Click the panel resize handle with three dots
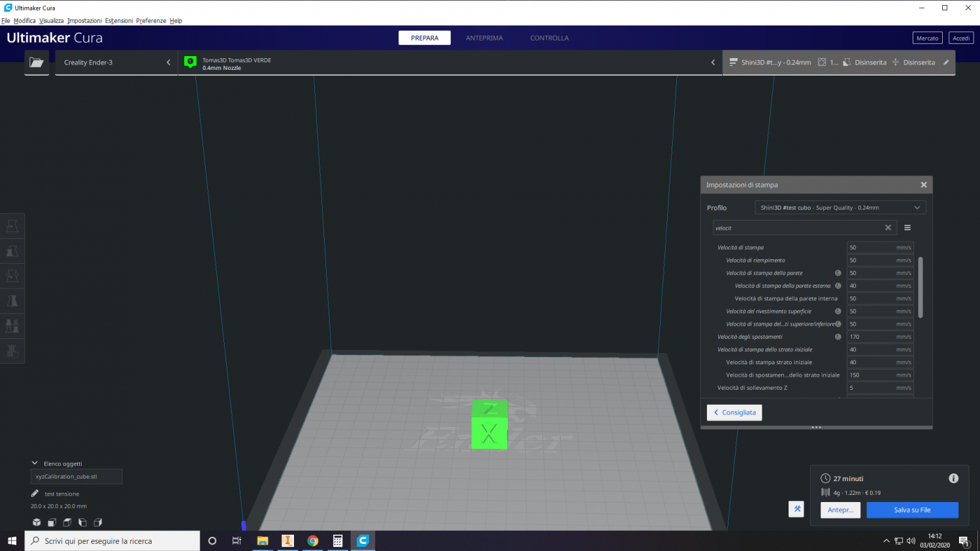The width and height of the screenshot is (980, 551). (816, 428)
